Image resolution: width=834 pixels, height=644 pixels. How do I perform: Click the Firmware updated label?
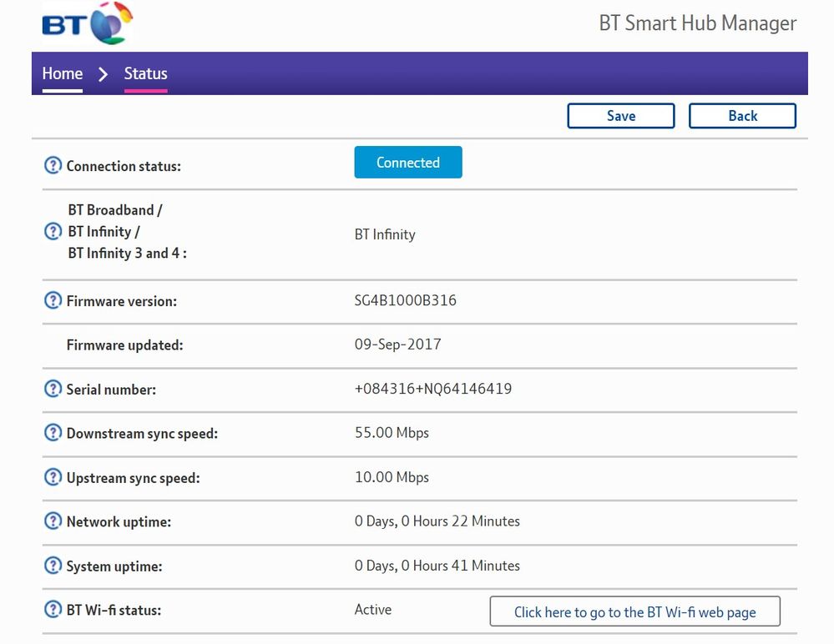coord(124,345)
